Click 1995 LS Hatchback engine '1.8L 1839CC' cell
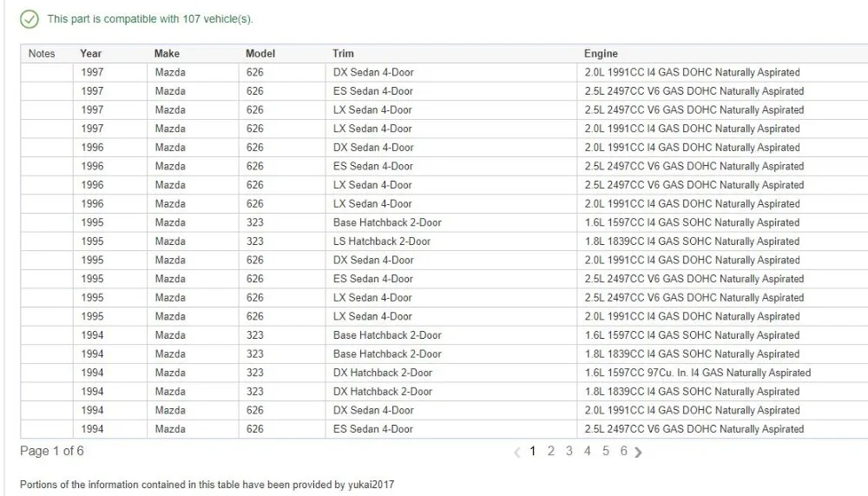 (x=692, y=241)
